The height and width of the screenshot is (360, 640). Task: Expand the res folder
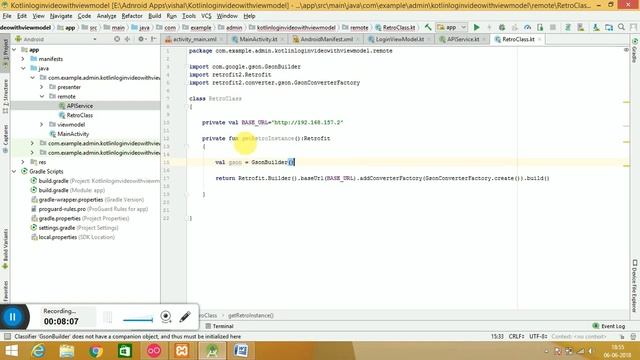click(x=23, y=162)
